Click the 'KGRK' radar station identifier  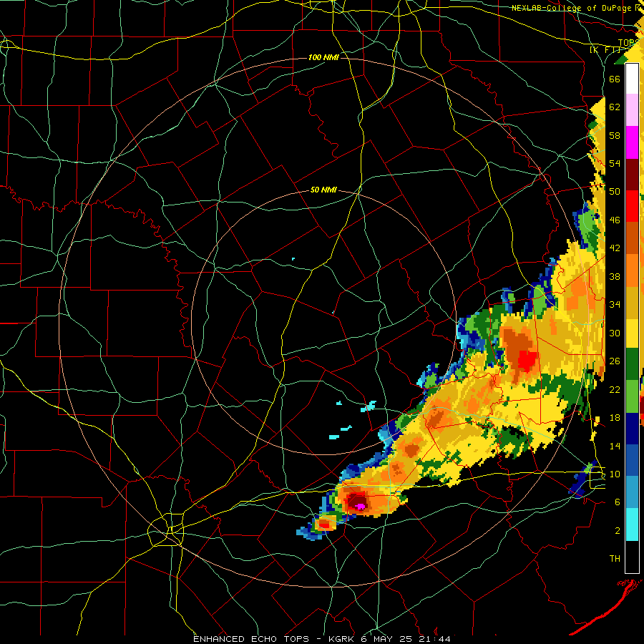click(x=341, y=639)
